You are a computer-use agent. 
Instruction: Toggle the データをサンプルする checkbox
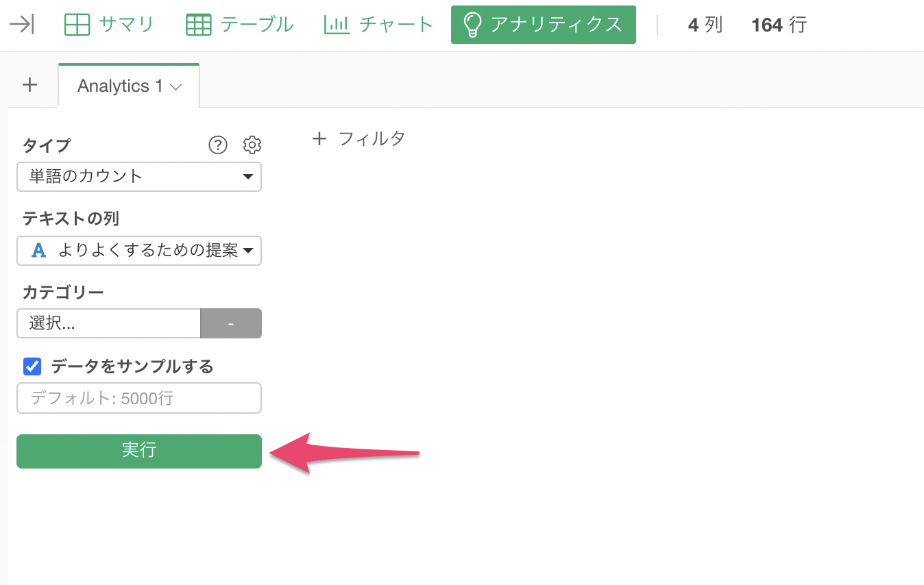coord(32,366)
